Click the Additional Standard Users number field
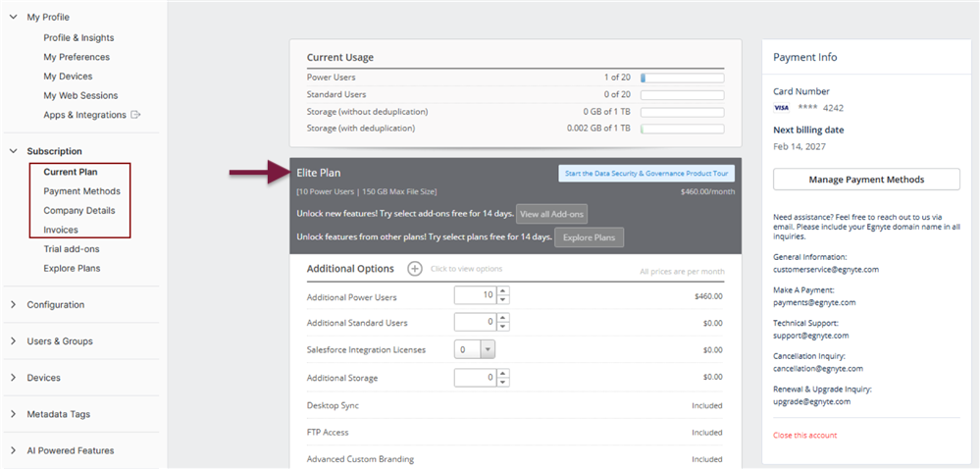This screenshot has width=980, height=469. 476,323
